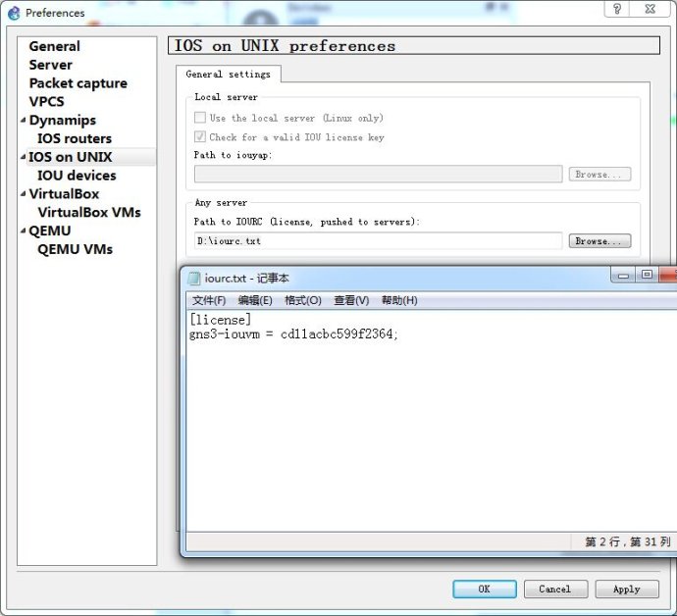Confirm preferences with OK button
Viewport: 677px width, 616px height.
coord(485,589)
